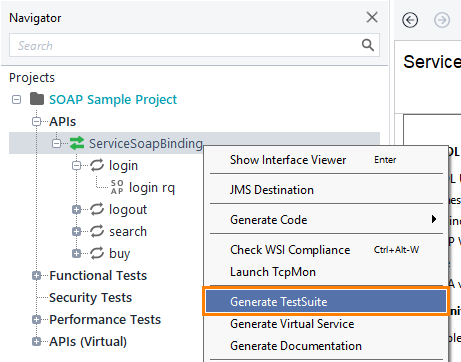Select APIs (Virtual) tree item
Image resolution: width=461 pixels, height=362 pixels.
pos(88,342)
